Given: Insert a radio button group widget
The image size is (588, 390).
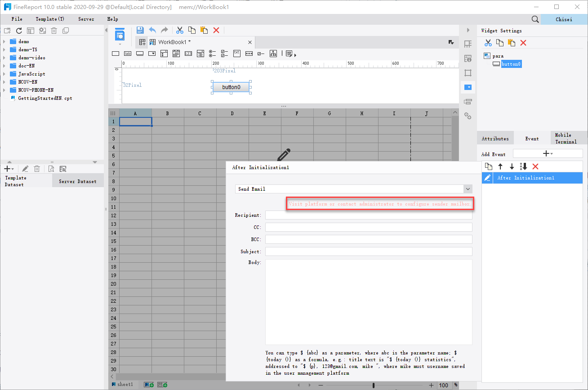Looking at the screenshot, I should (213, 54).
